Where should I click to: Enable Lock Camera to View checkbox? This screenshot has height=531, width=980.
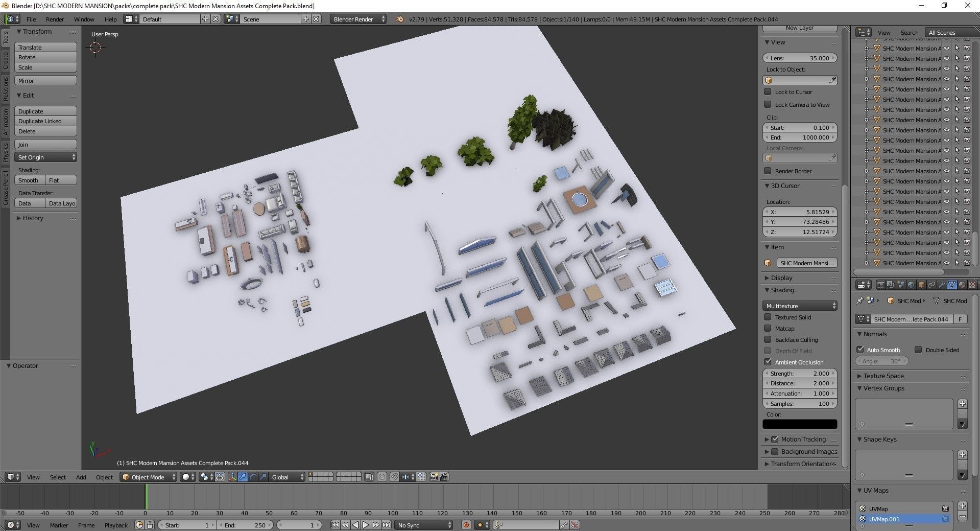click(x=768, y=104)
